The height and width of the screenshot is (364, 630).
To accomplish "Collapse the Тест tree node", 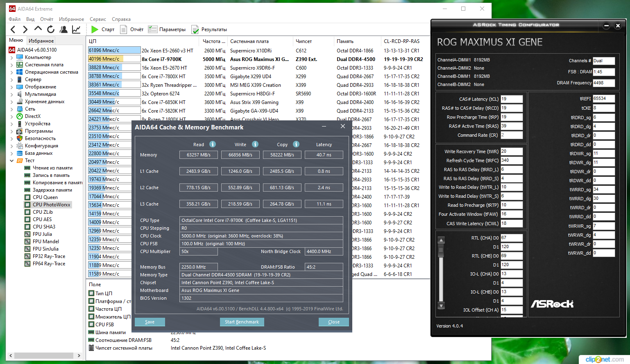I will (x=11, y=161).
